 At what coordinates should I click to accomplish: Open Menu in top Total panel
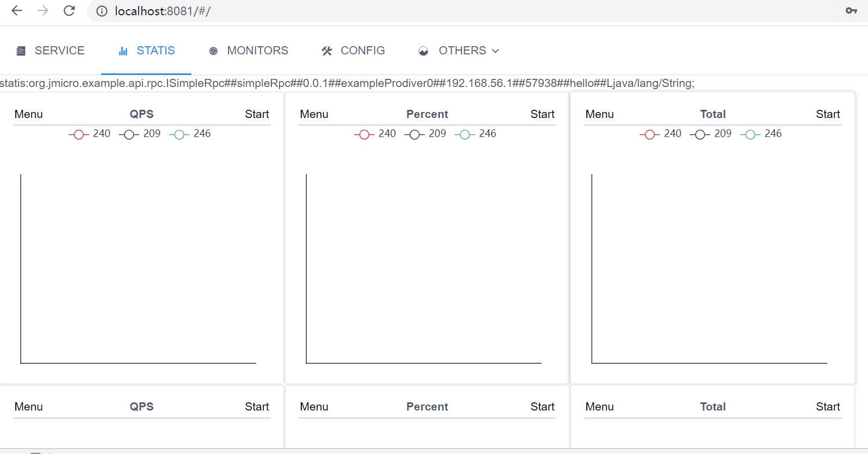(x=600, y=114)
